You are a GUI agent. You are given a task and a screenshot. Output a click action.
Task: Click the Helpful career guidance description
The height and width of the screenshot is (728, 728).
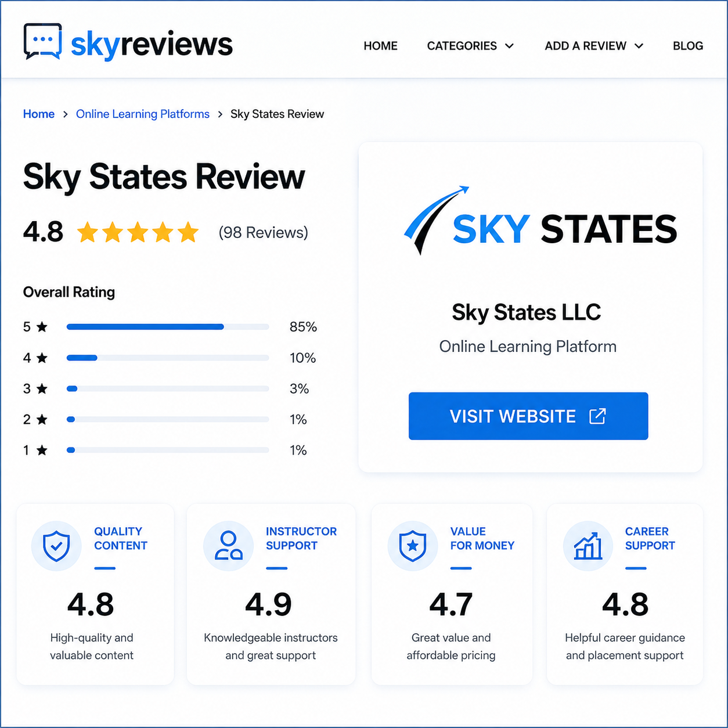coord(625,647)
